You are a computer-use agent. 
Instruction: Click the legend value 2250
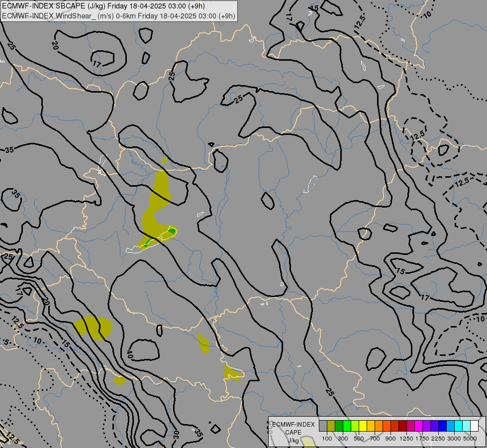tap(438, 439)
